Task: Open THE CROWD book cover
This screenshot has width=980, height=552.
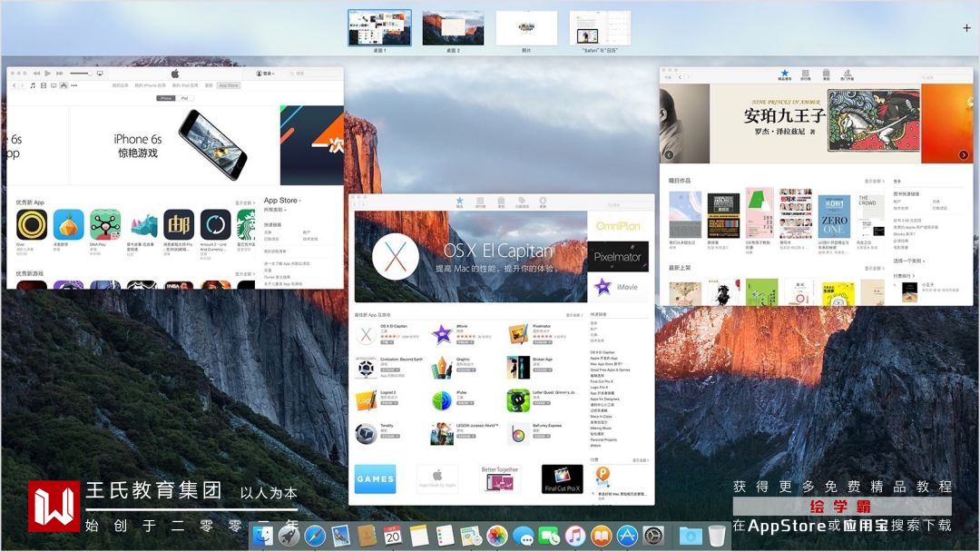Action: (x=870, y=216)
